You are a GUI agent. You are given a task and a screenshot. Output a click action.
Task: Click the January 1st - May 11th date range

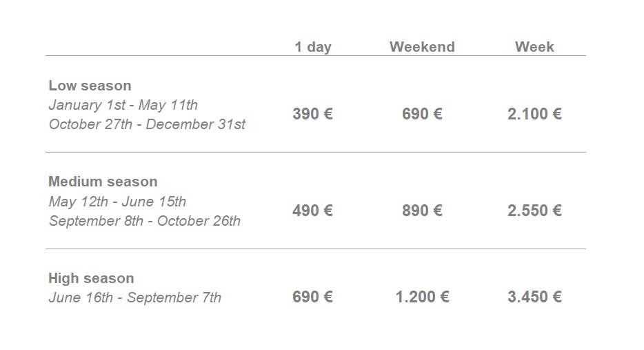123,105
